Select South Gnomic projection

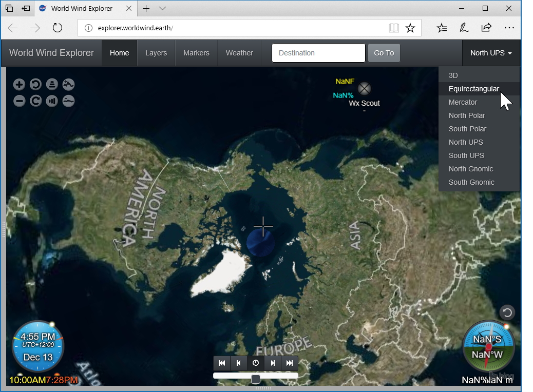[x=479, y=182]
